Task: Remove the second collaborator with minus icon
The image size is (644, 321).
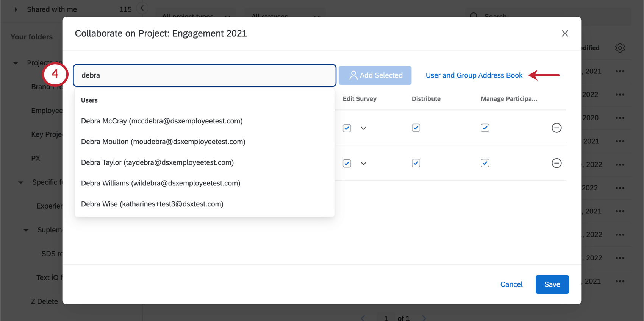Action: pos(556,163)
